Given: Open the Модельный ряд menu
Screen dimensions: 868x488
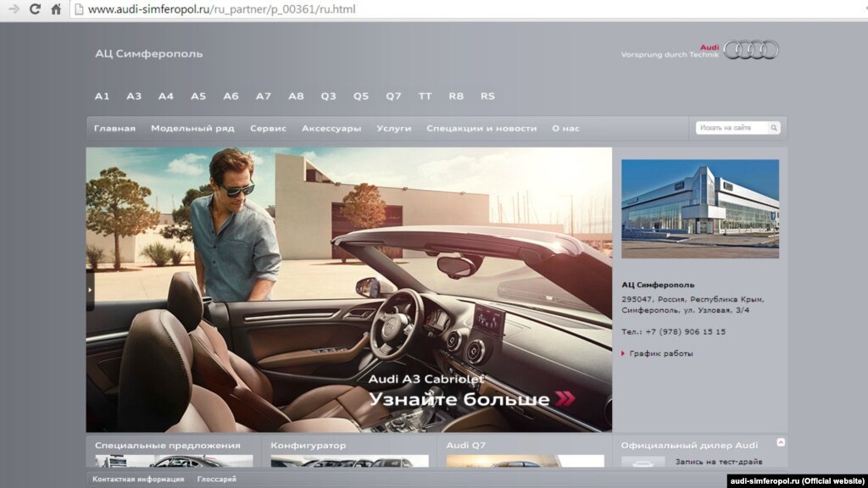Looking at the screenshot, I should [192, 129].
